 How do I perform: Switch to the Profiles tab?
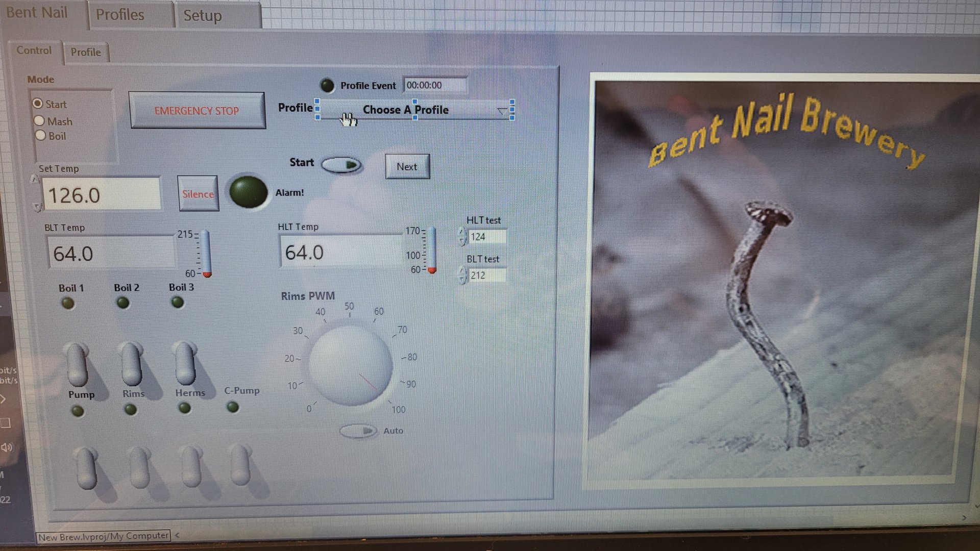point(120,15)
